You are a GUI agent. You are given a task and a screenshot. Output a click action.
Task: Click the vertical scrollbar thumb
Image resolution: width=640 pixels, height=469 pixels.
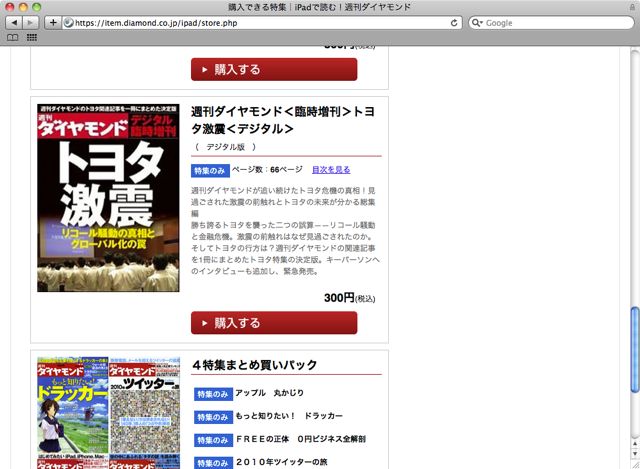pyautogui.click(x=635, y=349)
